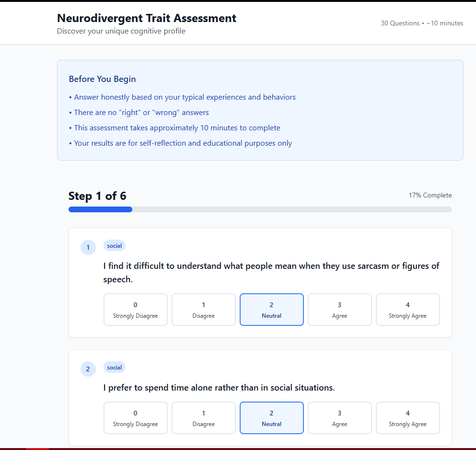Click the sarcasm or figures of speech question text
Viewport: 476px width, 450px height.
(x=271, y=273)
